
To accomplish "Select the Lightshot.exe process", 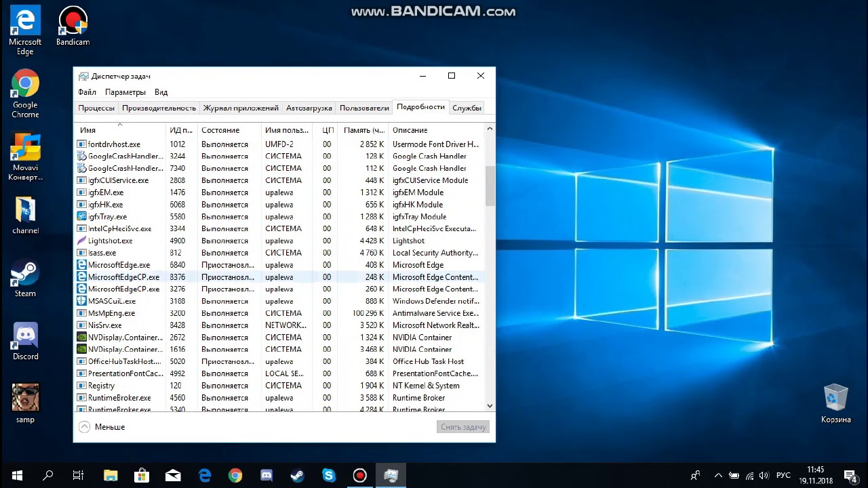I will click(x=279, y=241).
